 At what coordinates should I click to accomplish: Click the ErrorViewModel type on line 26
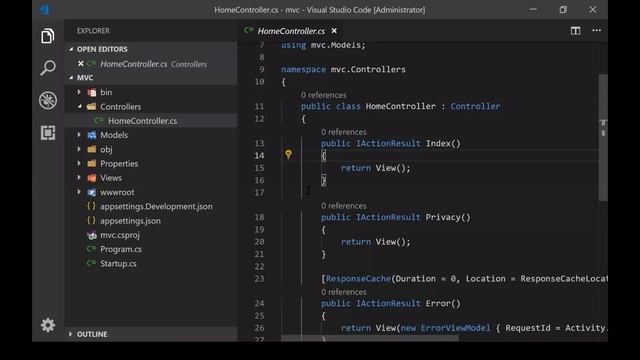pos(456,328)
